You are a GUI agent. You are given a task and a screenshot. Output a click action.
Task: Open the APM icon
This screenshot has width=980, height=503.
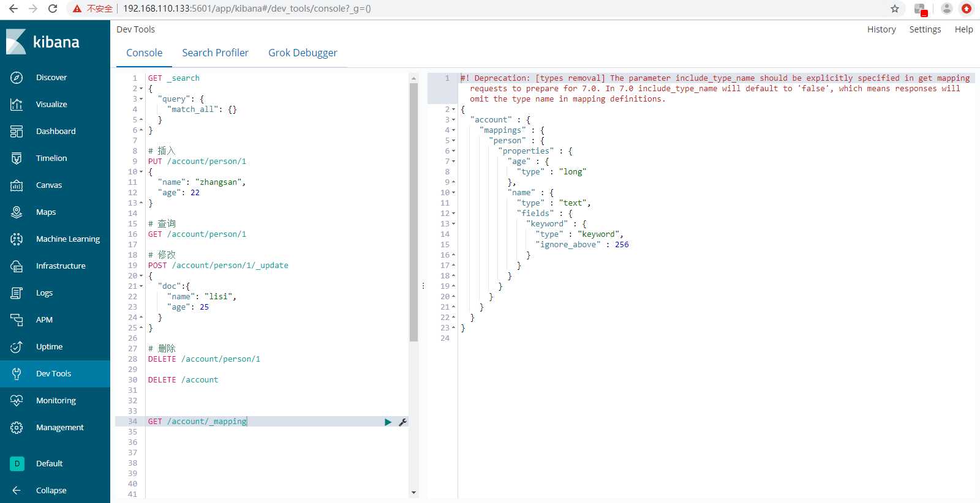tap(17, 320)
